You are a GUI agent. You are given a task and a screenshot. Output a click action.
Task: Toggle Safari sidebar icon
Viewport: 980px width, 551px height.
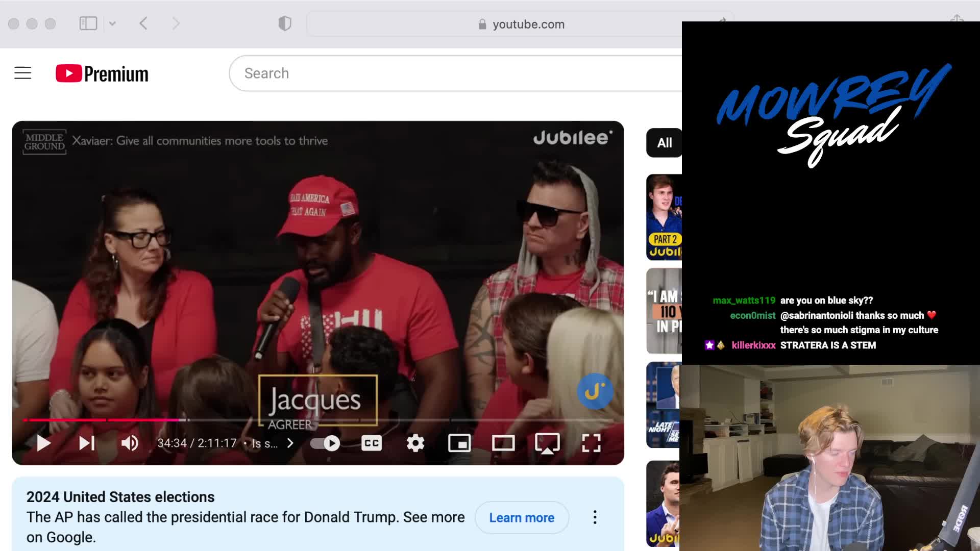(x=88, y=23)
